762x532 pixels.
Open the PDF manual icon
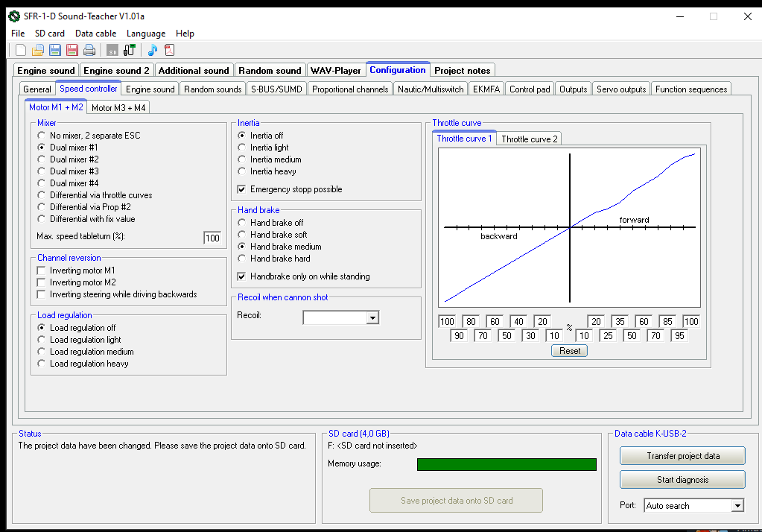169,50
